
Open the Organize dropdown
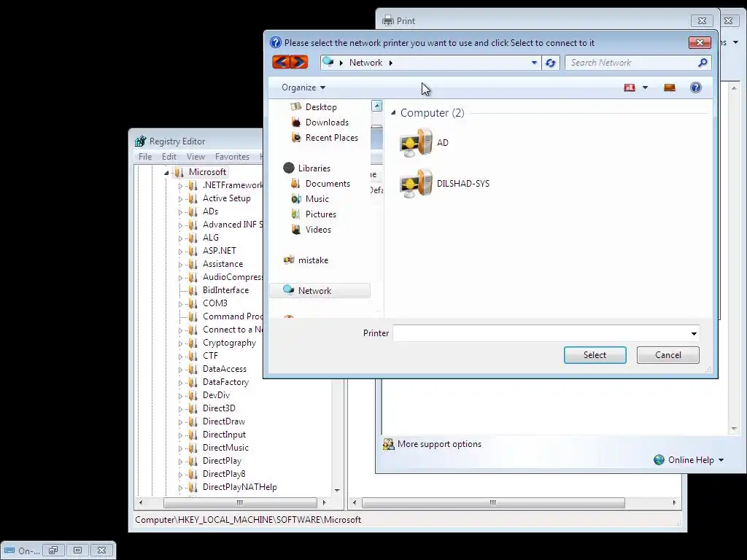pos(303,87)
